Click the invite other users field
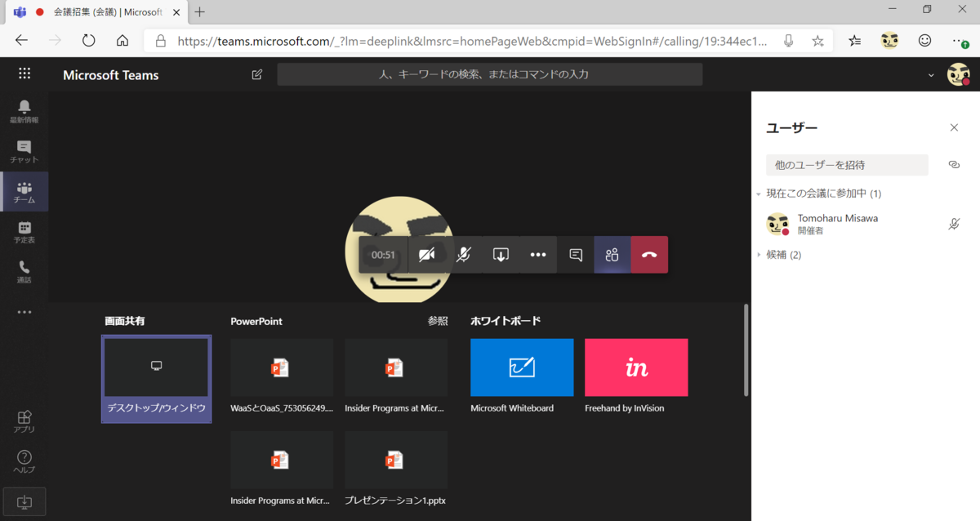Image resolution: width=980 pixels, height=521 pixels. coord(847,165)
